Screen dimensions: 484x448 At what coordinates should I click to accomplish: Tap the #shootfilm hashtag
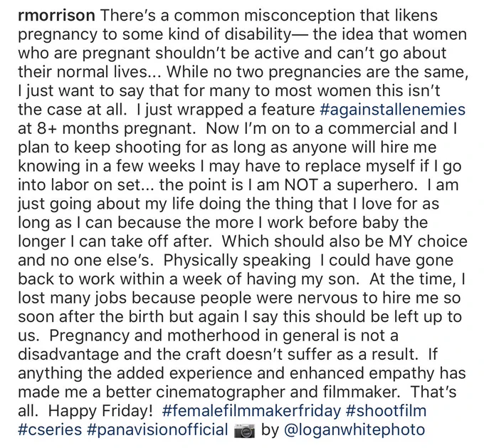click(x=386, y=411)
